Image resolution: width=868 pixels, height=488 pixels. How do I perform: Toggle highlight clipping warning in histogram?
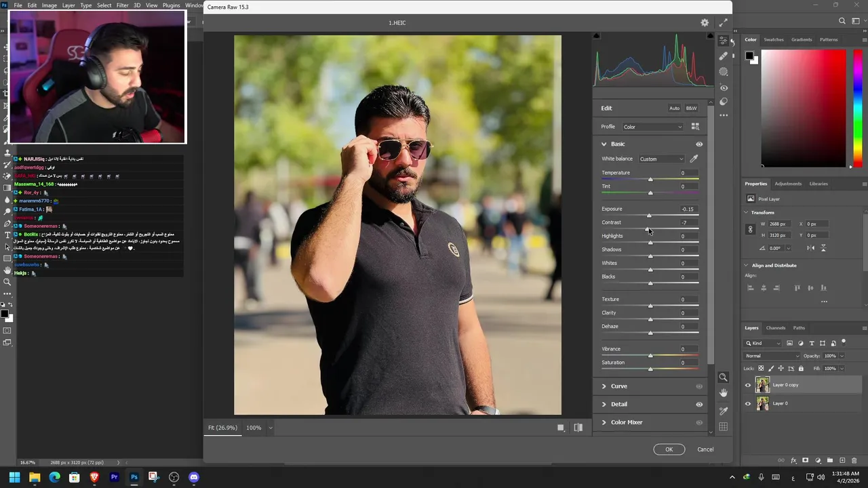(710, 36)
